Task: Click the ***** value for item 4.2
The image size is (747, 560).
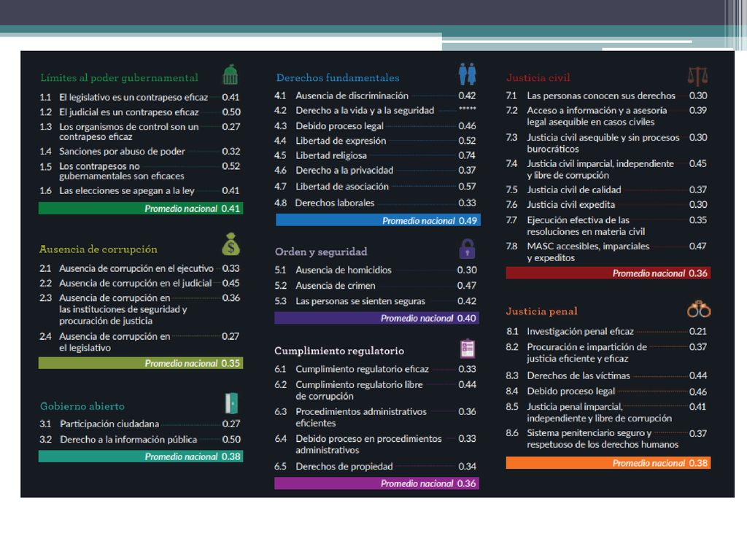Action: tap(468, 109)
